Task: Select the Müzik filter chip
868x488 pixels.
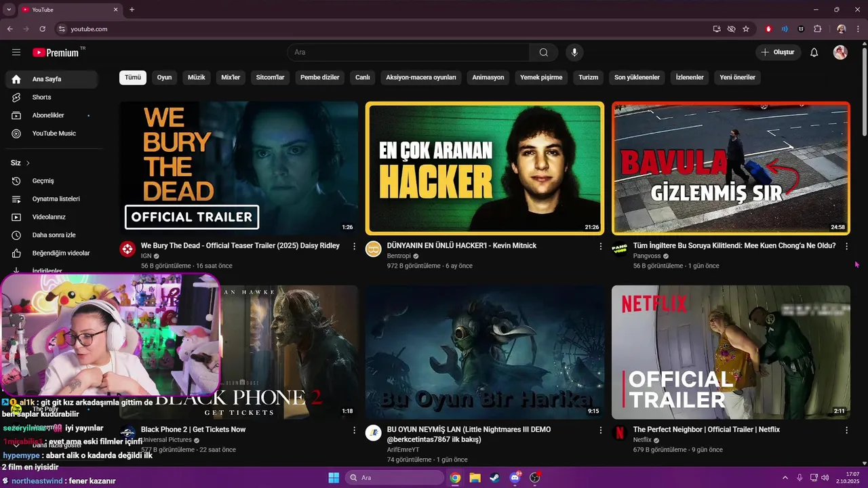Action: 197,77
